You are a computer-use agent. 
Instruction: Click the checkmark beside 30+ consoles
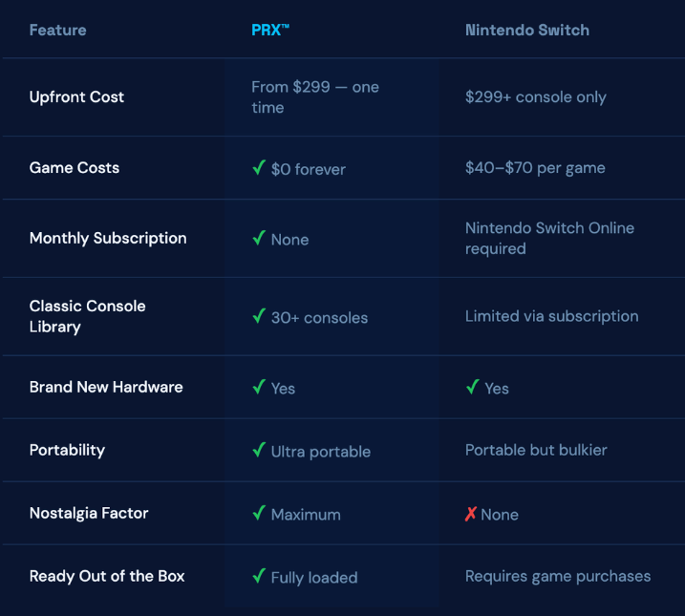tap(258, 317)
